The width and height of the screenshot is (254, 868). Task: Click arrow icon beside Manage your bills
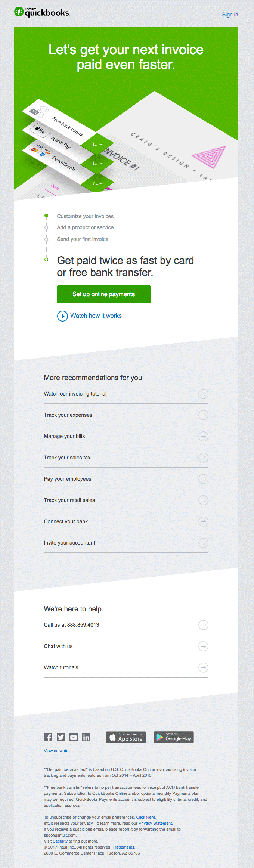pos(203,436)
